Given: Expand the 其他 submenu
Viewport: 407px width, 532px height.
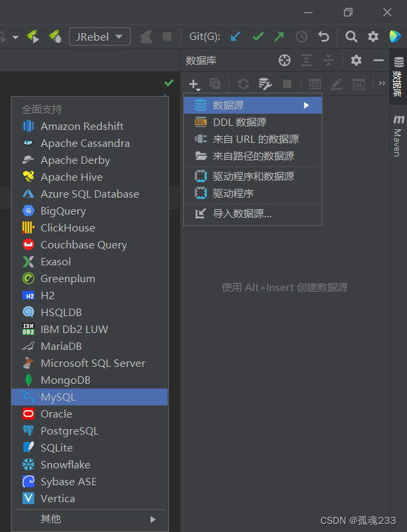Looking at the screenshot, I should (x=89, y=519).
